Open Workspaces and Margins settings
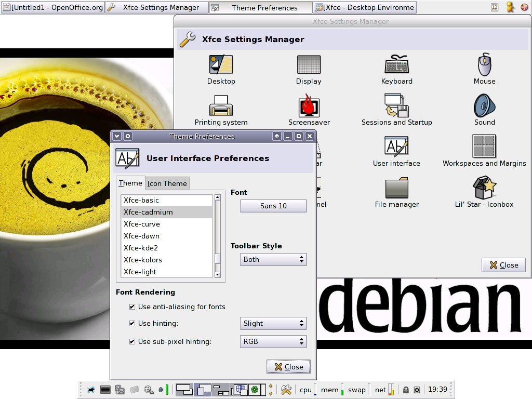The width and height of the screenshot is (532, 399). [x=484, y=151]
